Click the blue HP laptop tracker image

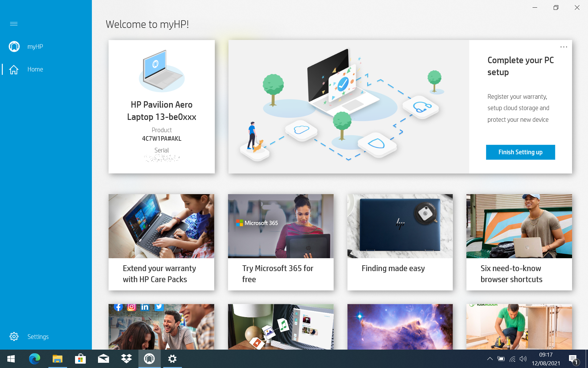pos(400,226)
